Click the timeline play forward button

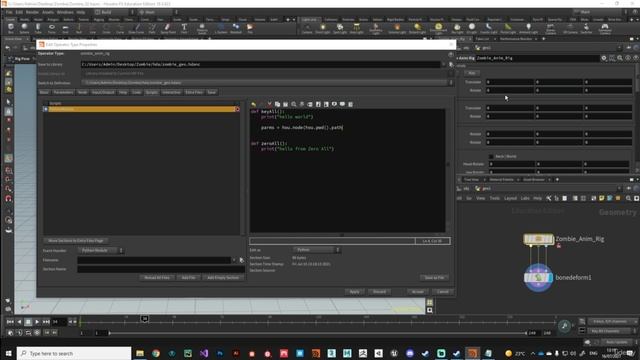[x=37, y=322]
